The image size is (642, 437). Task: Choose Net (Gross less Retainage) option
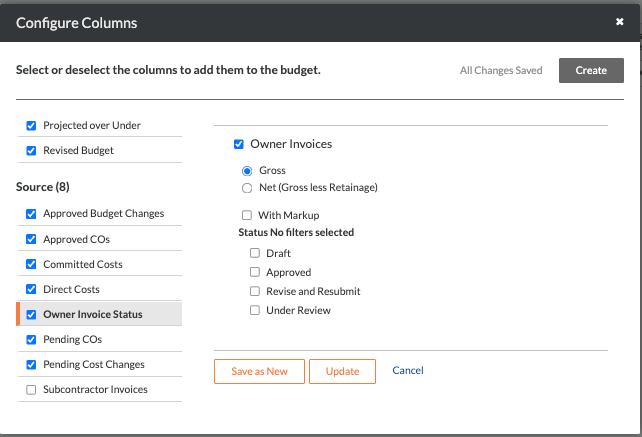point(247,187)
